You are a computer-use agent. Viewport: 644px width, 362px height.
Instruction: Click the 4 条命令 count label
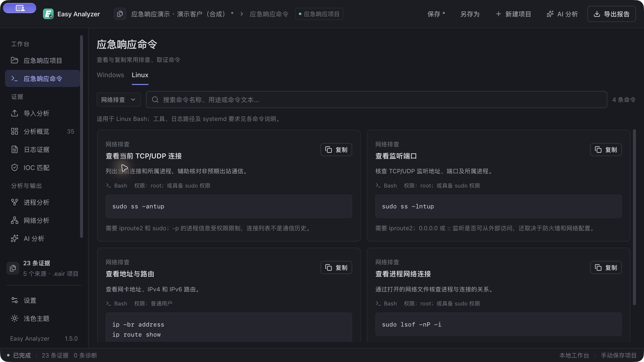point(624,100)
